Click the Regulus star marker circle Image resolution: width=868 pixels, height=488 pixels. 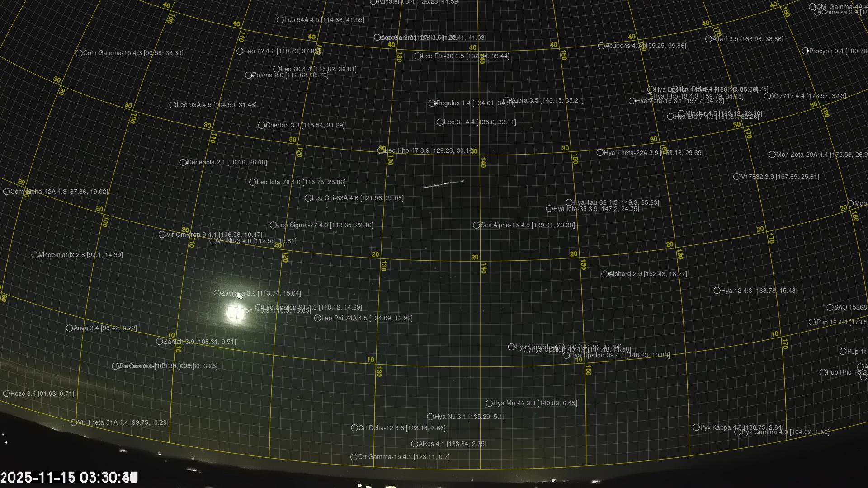[432, 103]
